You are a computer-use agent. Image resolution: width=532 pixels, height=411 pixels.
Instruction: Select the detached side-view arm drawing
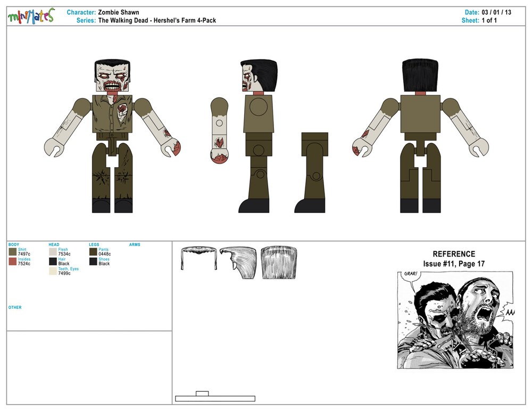tap(219, 130)
